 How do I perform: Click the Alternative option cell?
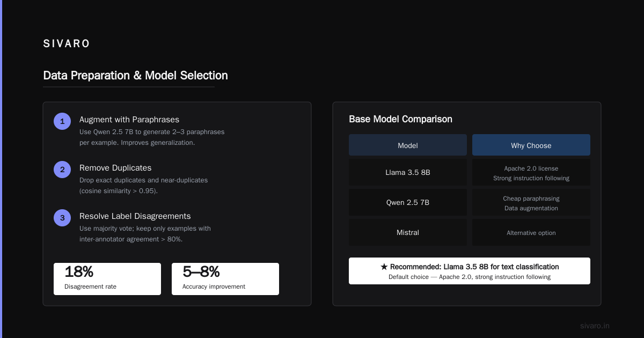click(x=531, y=232)
